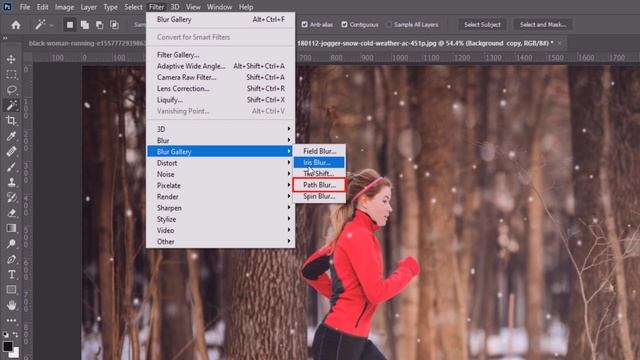640x360 pixels.
Task: Expand the Other submenu
Action: pos(220,242)
